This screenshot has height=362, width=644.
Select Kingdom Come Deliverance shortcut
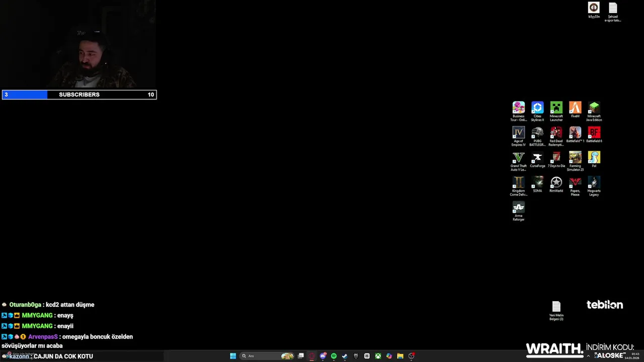pos(518,186)
